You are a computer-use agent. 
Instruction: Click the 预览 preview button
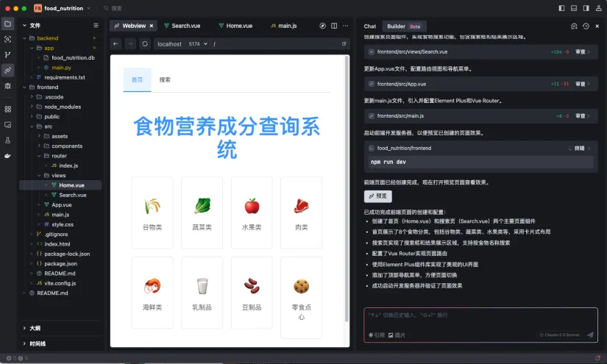point(378,196)
